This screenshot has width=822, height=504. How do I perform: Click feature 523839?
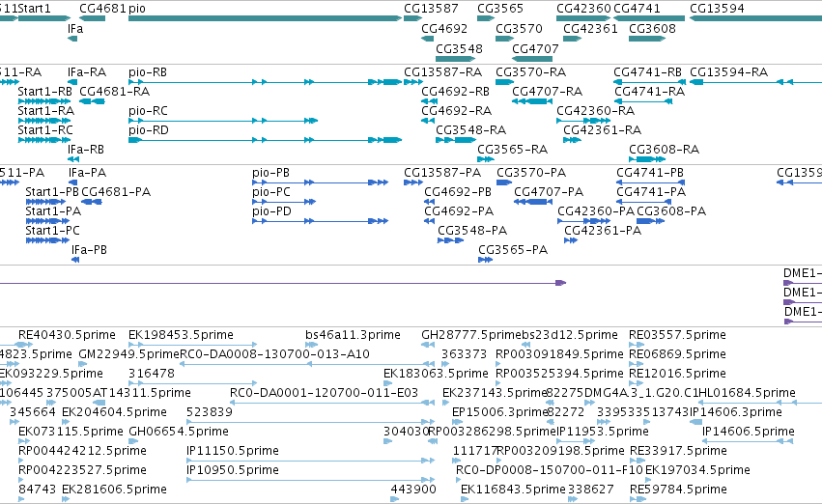210,412
